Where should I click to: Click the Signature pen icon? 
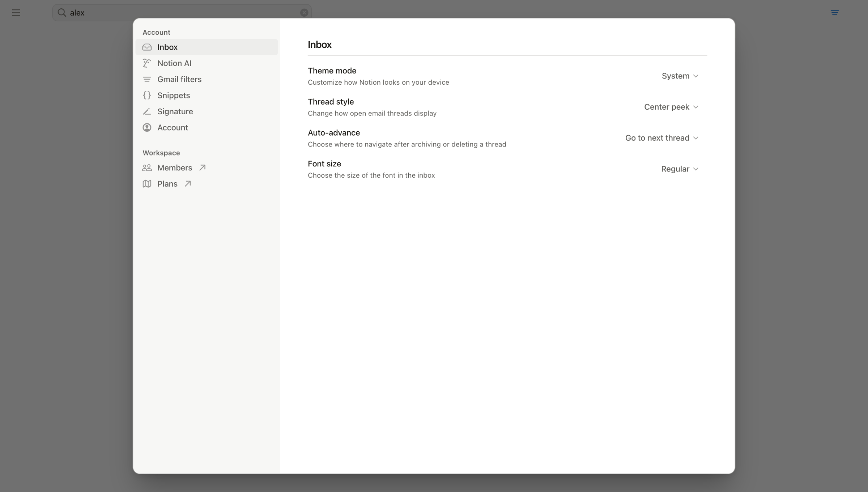(147, 111)
